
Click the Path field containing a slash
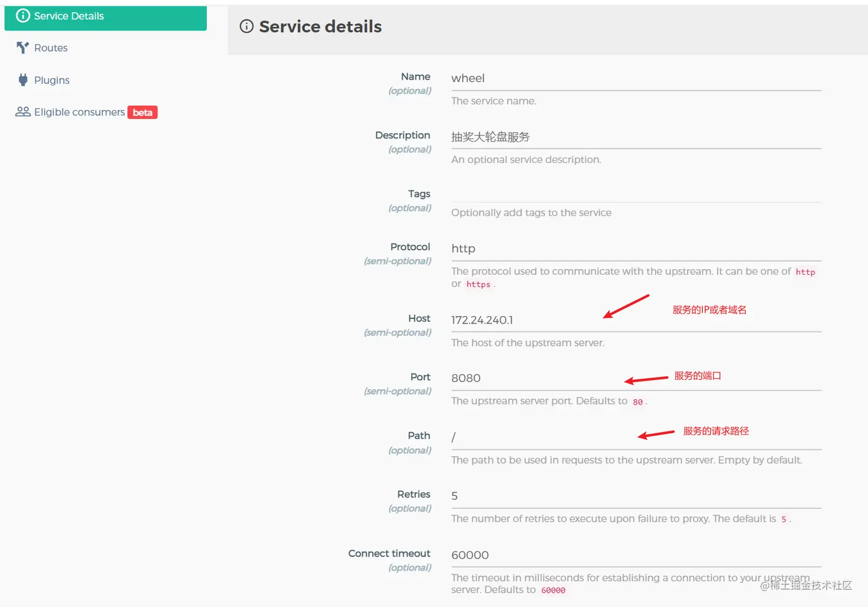pos(636,438)
